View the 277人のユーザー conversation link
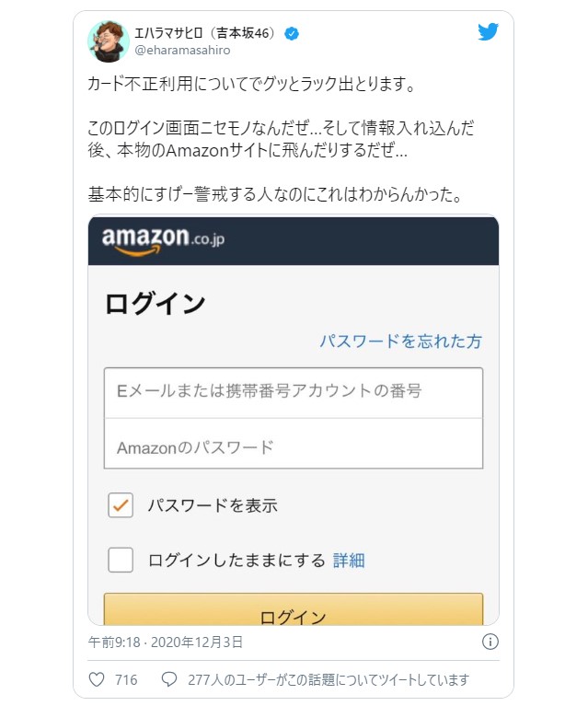 [329, 680]
